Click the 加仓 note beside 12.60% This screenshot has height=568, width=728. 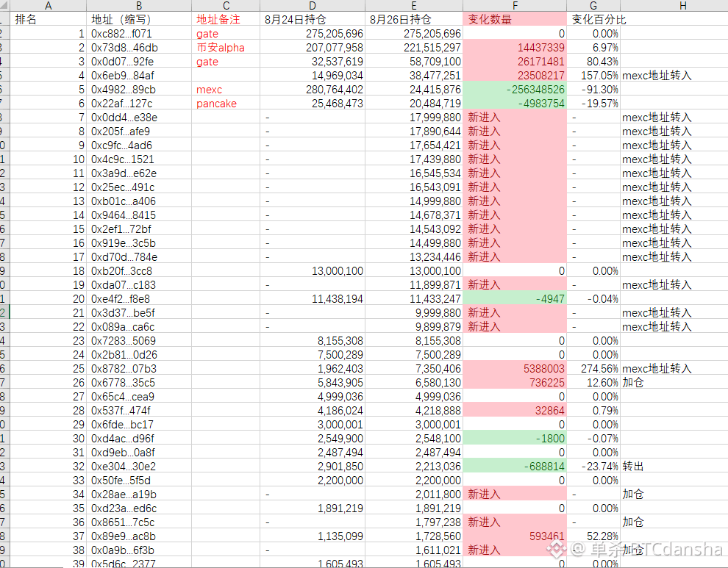pos(674,382)
